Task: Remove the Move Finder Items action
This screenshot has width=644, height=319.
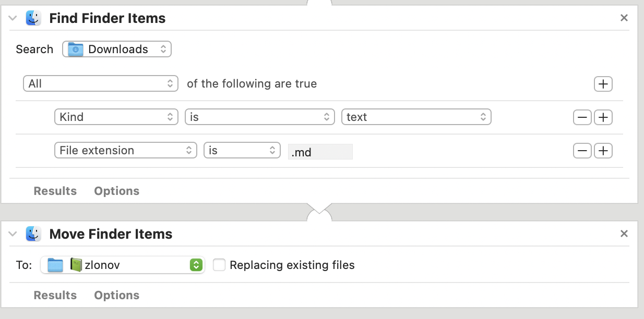Action: [624, 234]
